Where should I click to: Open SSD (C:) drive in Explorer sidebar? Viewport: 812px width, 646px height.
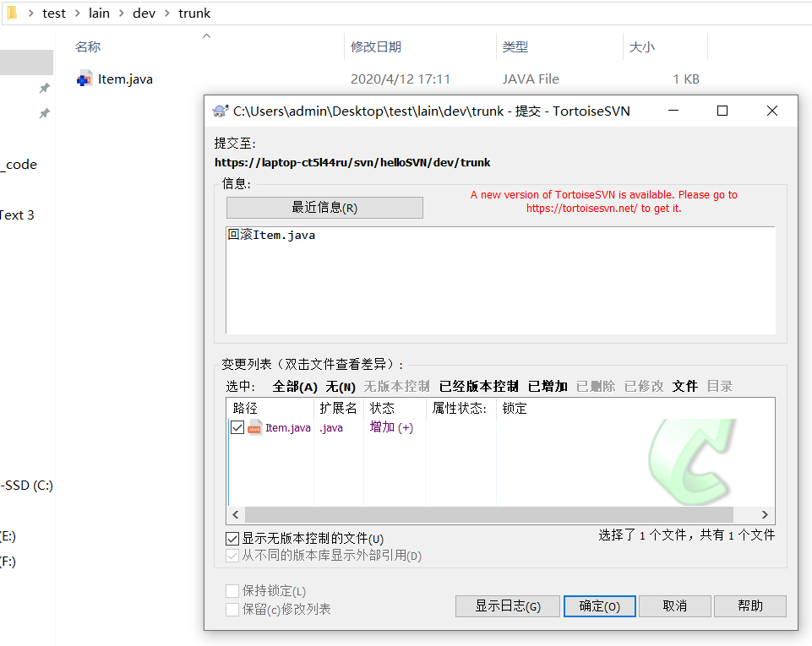coord(27,486)
